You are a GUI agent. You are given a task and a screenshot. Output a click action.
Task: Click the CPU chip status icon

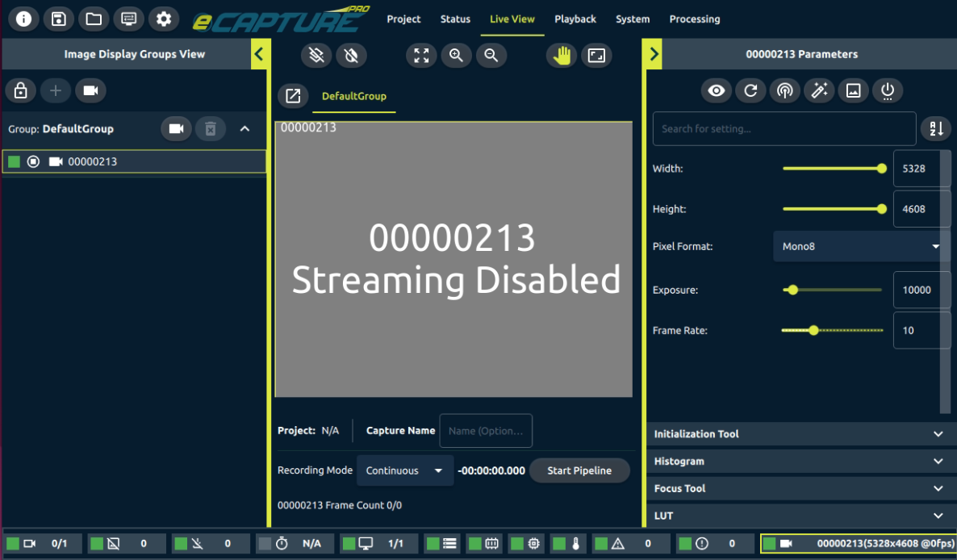click(528, 544)
